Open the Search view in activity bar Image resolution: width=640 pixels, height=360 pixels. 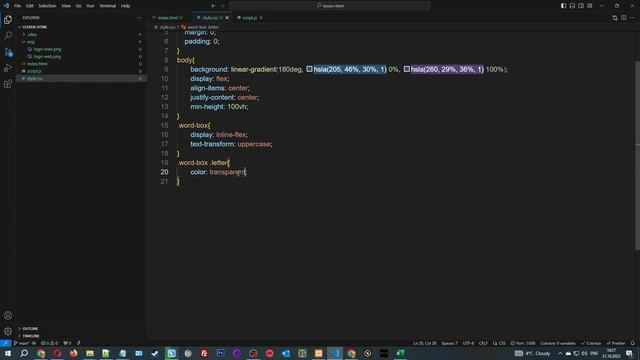coord(8,36)
